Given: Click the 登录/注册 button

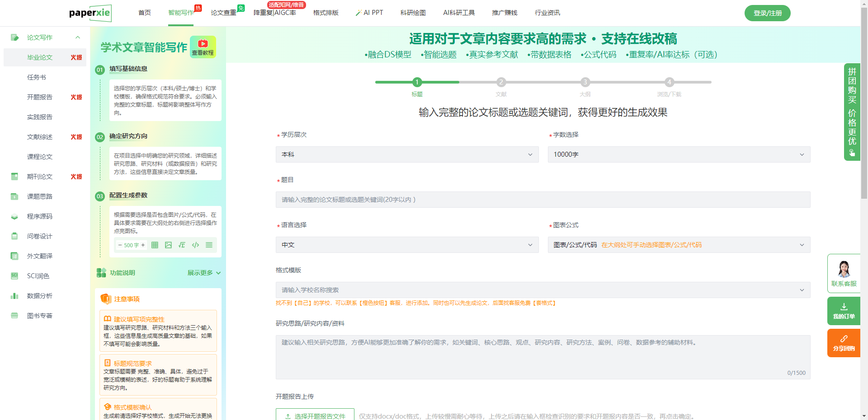Looking at the screenshot, I should point(767,13).
